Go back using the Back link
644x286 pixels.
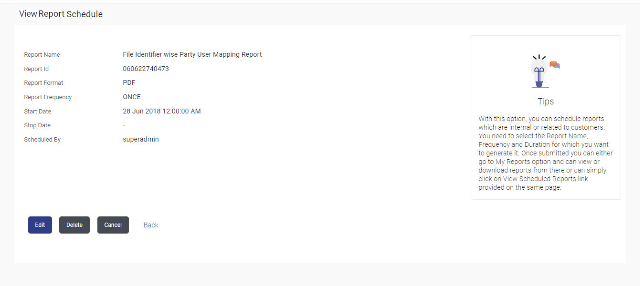point(151,225)
